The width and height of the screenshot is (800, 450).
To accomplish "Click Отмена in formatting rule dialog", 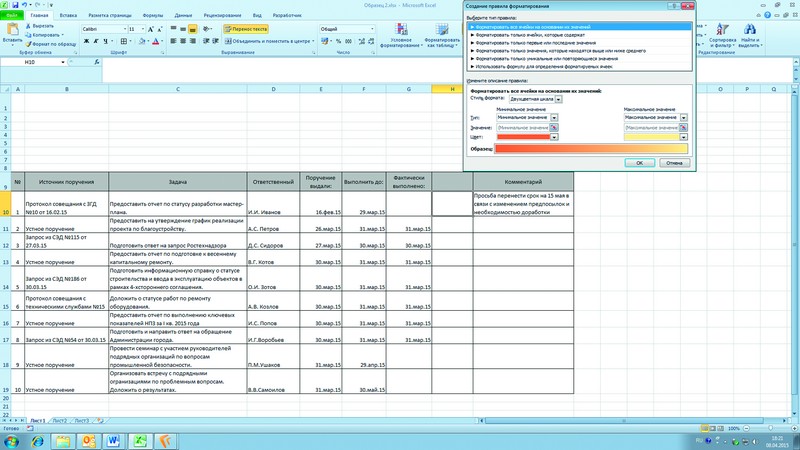I will [674, 163].
